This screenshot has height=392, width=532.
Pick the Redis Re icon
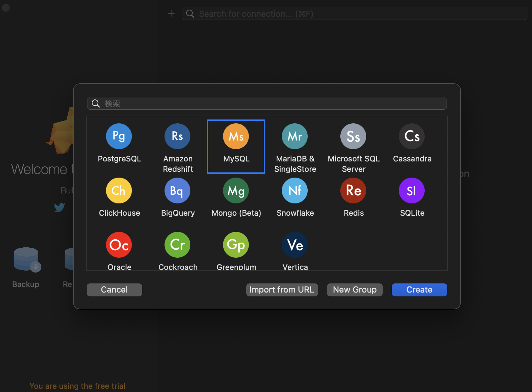click(353, 191)
